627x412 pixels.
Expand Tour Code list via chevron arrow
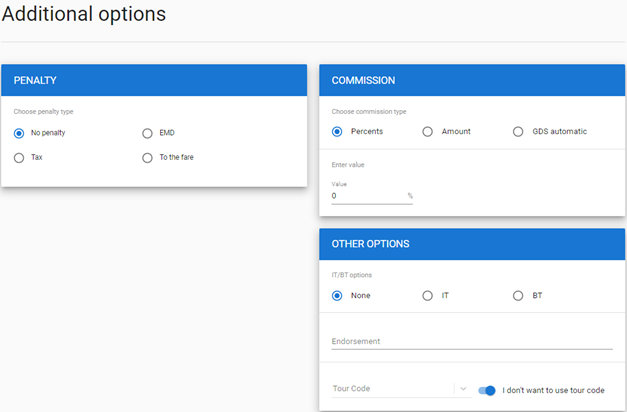point(463,388)
